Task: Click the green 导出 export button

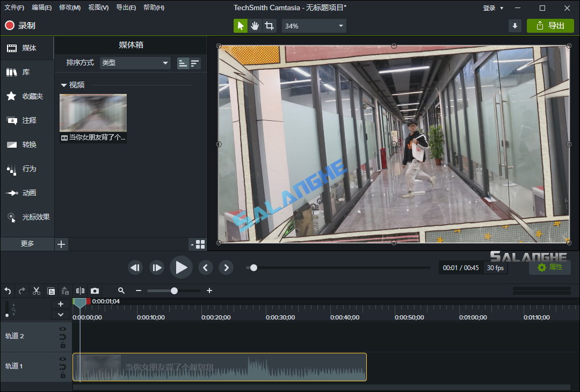Action: 550,25
